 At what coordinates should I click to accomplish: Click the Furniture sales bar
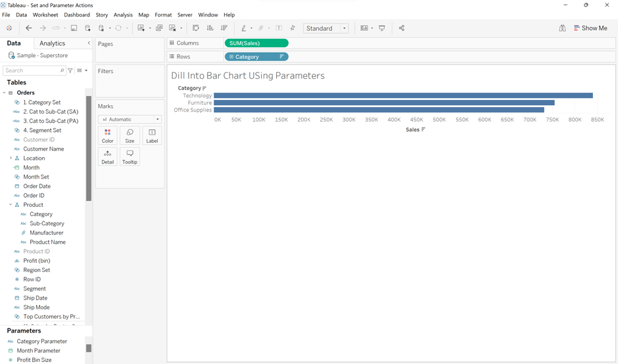385,102
